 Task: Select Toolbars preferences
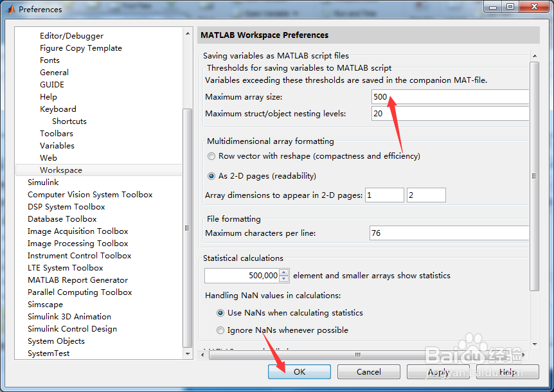tap(56, 134)
